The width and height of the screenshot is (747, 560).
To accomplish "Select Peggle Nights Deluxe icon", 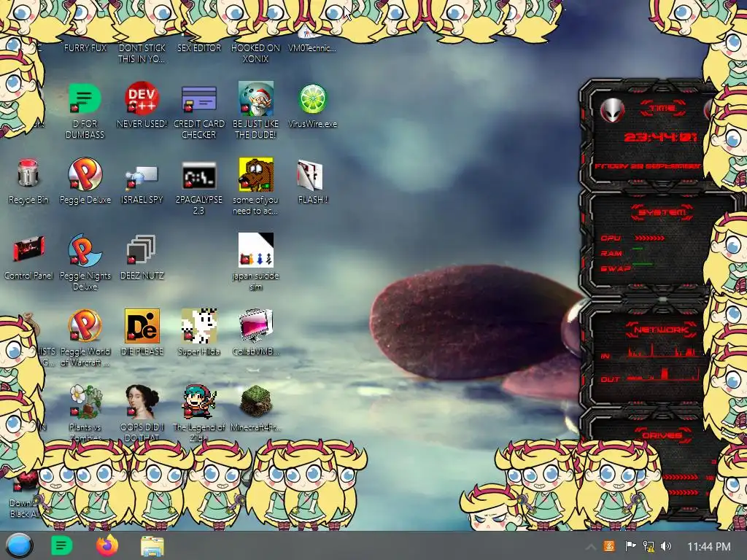I will 85,251.
